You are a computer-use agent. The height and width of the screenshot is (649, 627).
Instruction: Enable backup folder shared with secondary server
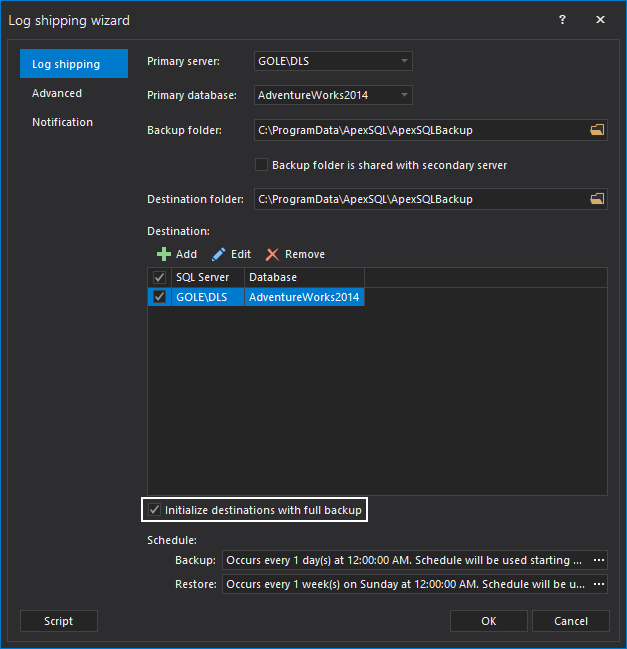[262, 165]
